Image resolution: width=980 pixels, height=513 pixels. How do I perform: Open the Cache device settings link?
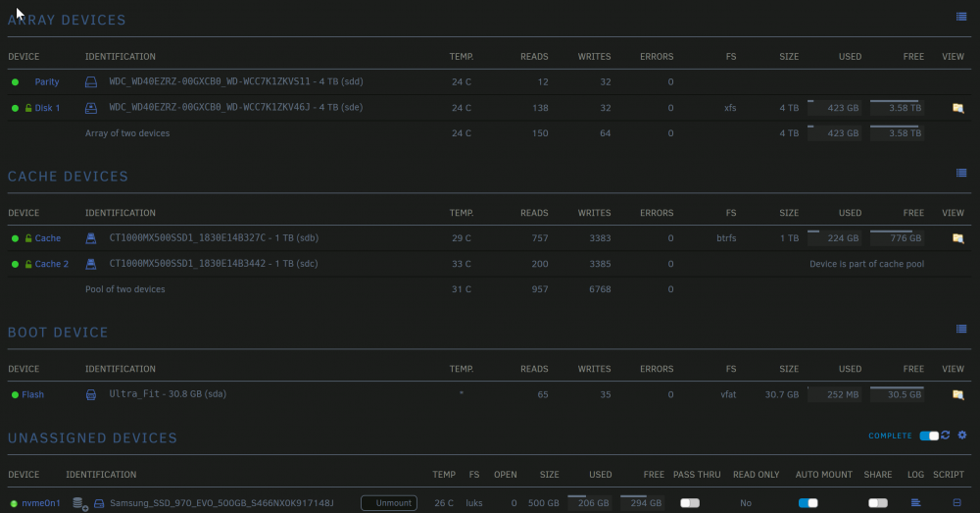click(x=47, y=238)
